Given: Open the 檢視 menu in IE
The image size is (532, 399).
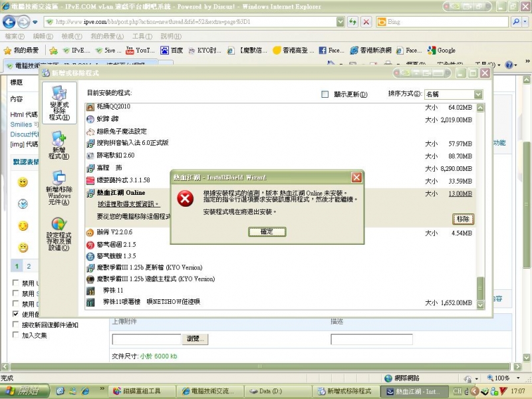Looking at the screenshot, I should pyautogui.click(x=71, y=37).
